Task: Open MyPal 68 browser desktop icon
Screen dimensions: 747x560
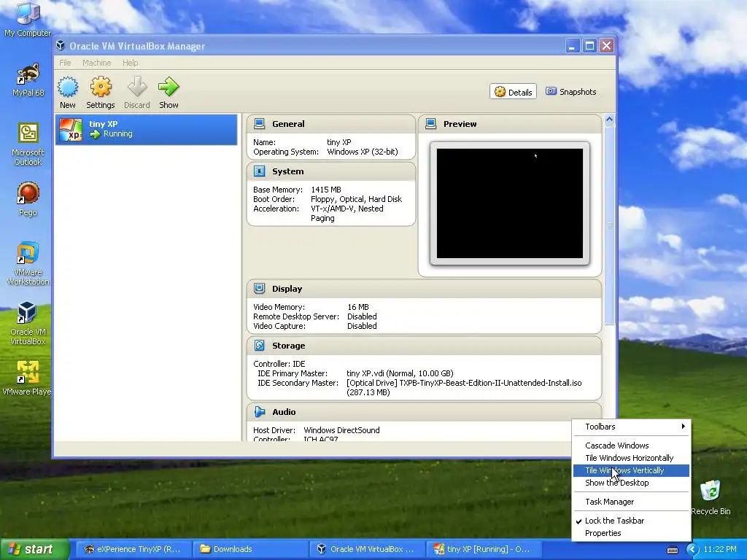Action: [x=28, y=79]
